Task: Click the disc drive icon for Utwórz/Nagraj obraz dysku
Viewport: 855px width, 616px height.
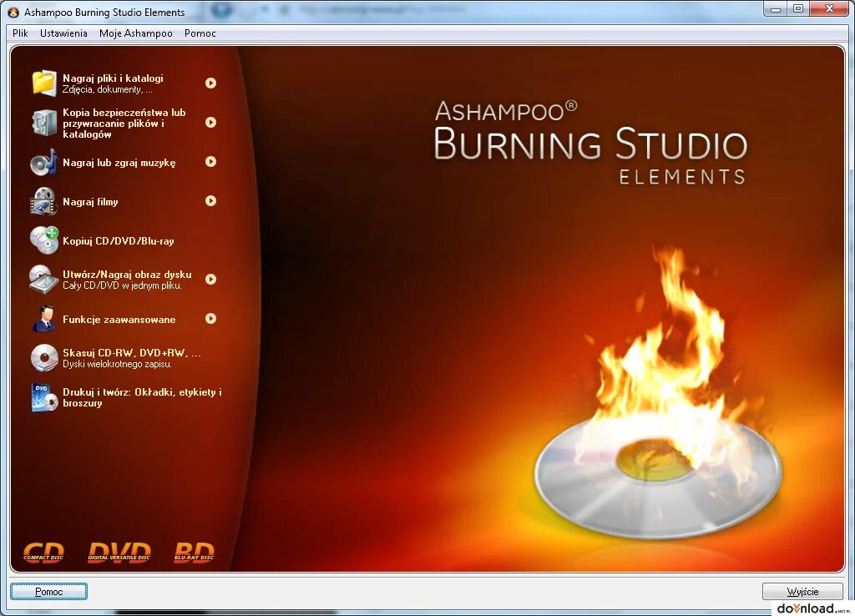Action: point(44,280)
